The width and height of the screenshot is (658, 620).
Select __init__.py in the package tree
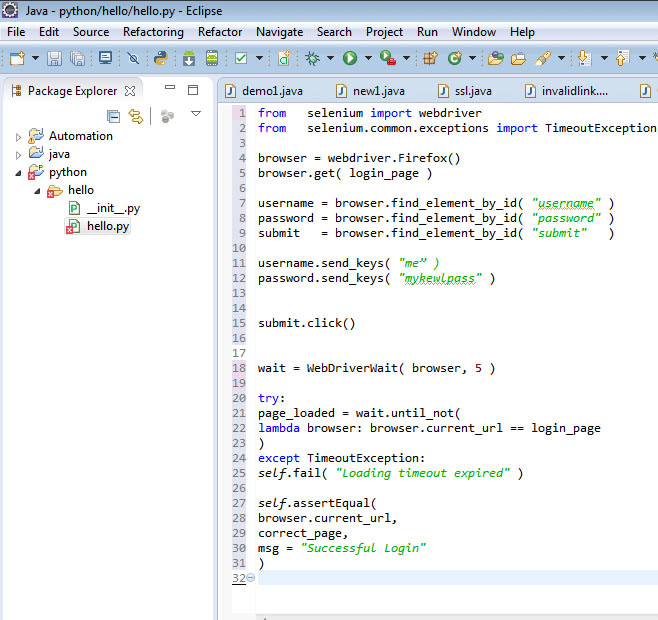pos(112,208)
